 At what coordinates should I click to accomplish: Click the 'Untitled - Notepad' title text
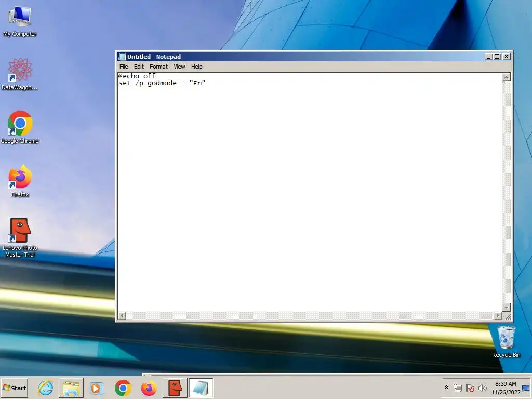pos(154,57)
